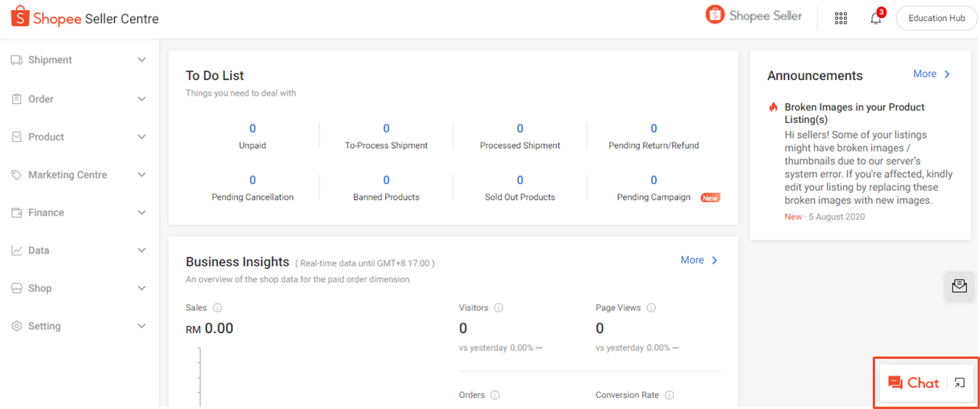Viewport: 980px width, 409px height.
Task: Open the apps grid menu icon
Action: [x=841, y=18]
